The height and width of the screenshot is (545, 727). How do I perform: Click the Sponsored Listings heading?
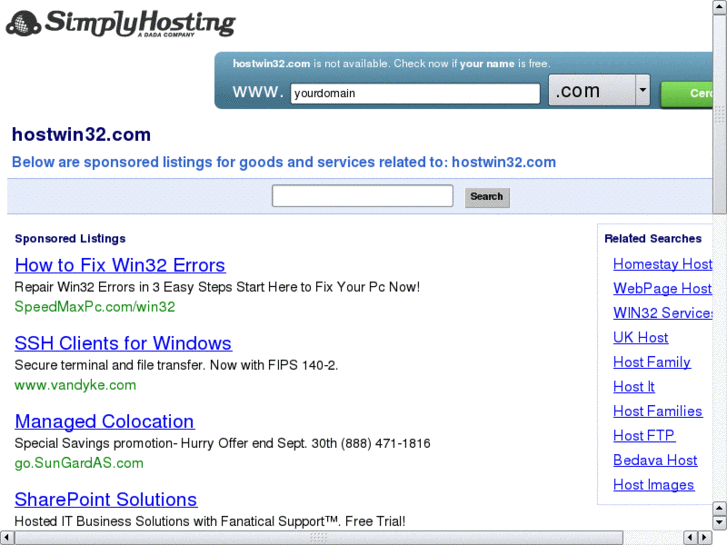pos(70,238)
